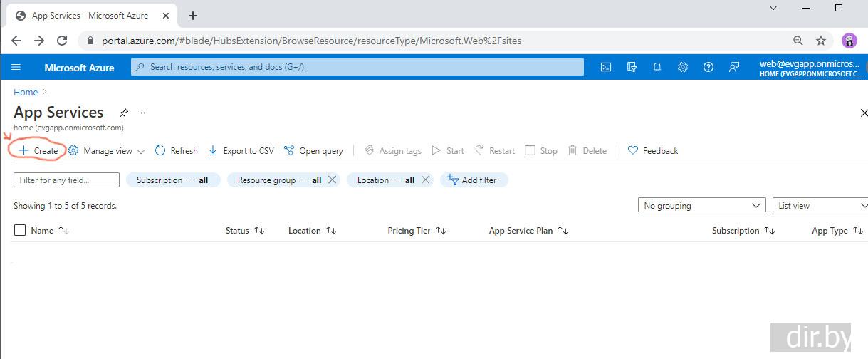Remove the Resource group filter
The image size is (868, 359).
(332, 180)
